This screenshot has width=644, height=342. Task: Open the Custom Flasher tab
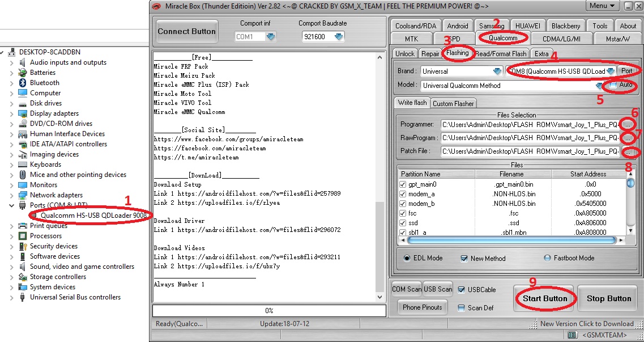(x=454, y=103)
